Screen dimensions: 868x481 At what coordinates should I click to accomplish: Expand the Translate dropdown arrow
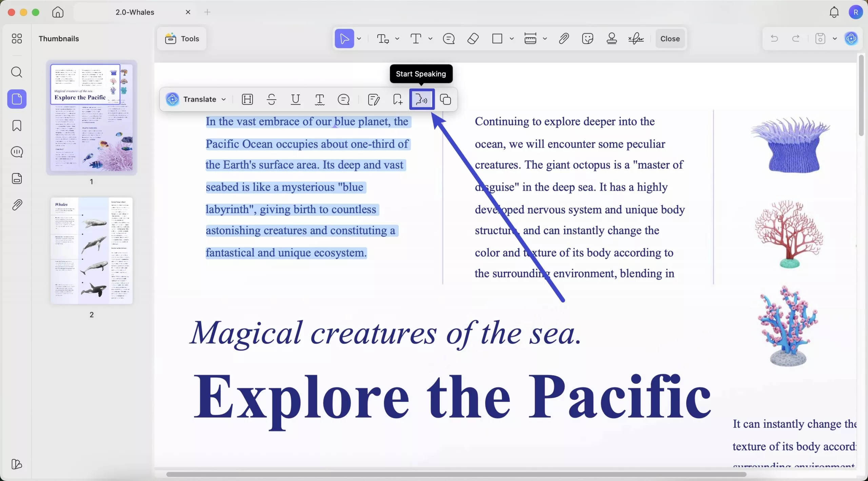click(224, 99)
